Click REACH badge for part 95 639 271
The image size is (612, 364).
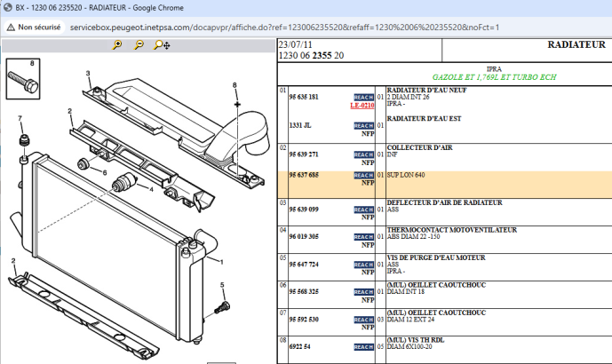click(363, 154)
